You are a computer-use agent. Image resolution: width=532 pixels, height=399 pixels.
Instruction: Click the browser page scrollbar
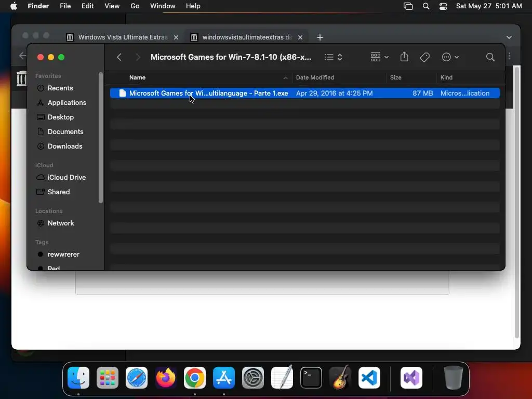(x=517, y=202)
